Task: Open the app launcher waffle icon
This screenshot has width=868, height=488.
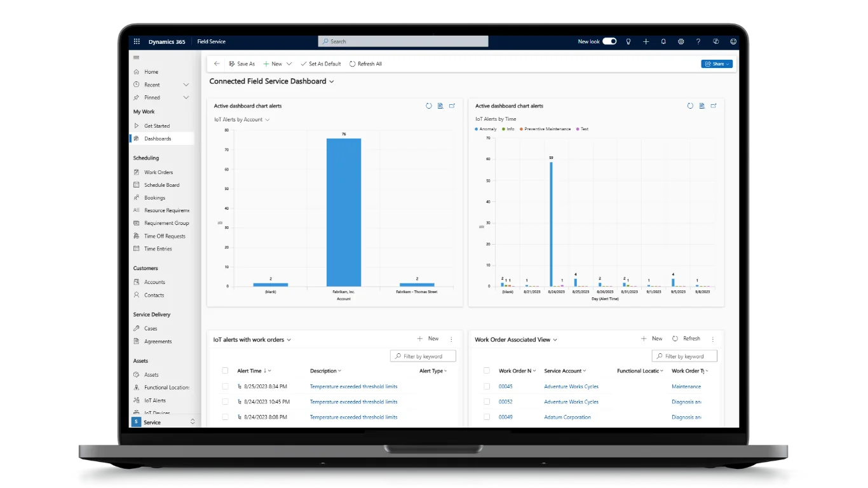Action: [137, 41]
